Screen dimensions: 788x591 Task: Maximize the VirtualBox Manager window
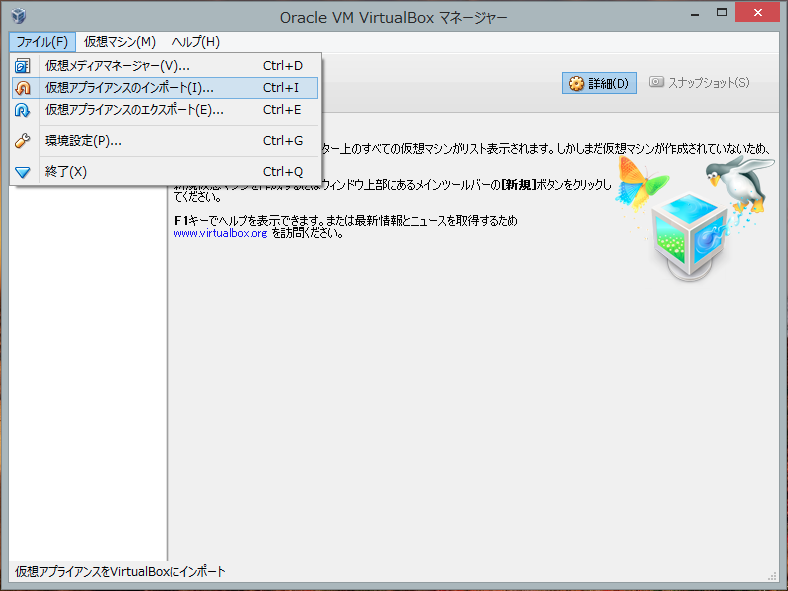722,13
